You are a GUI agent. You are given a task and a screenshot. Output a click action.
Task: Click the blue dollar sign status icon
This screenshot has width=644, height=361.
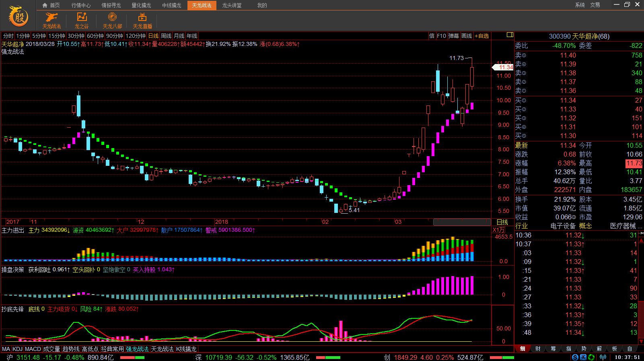coord(575,357)
